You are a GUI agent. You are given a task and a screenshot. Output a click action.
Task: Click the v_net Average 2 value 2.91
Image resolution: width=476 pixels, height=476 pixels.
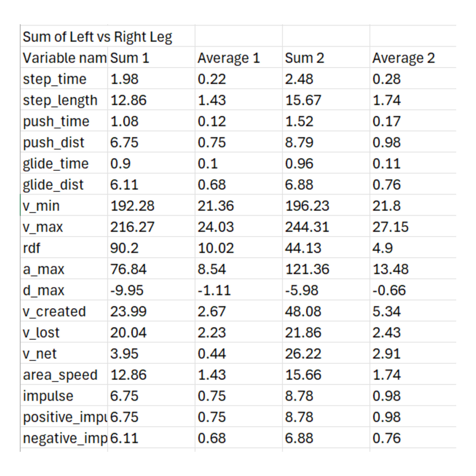(x=386, y=353)
